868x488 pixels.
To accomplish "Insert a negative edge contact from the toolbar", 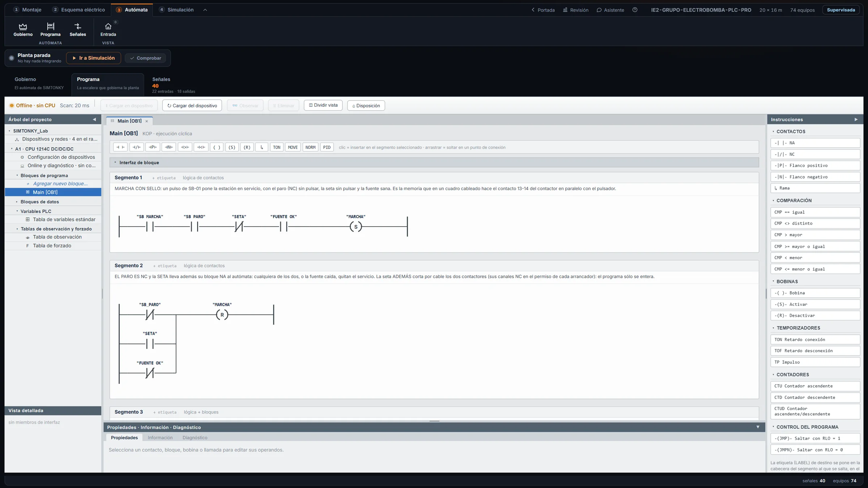I will coord(169,147).
